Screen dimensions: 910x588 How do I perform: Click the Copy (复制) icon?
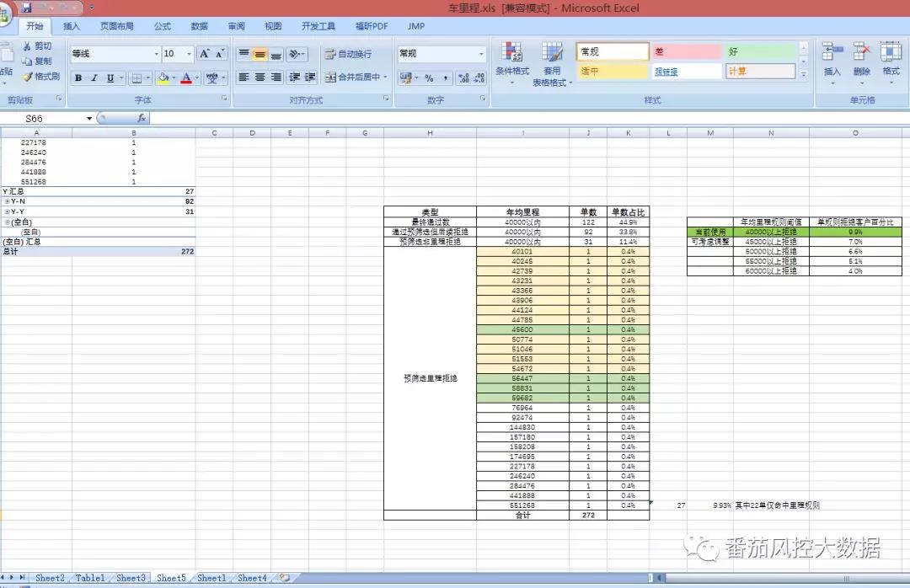click(x=27, y=61)
